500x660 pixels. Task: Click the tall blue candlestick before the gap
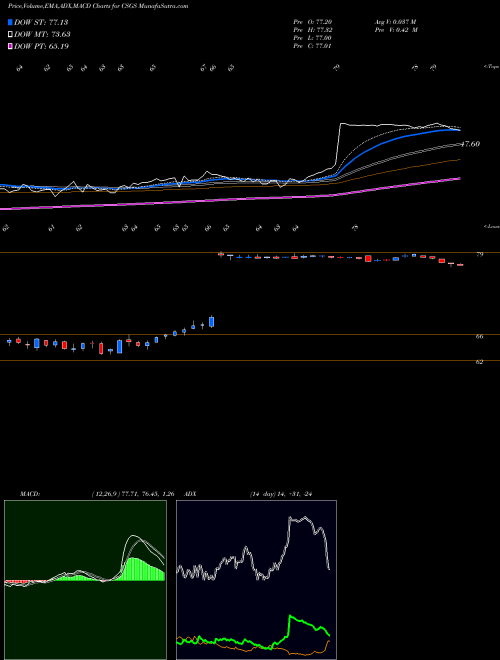[x=212, y=321]
